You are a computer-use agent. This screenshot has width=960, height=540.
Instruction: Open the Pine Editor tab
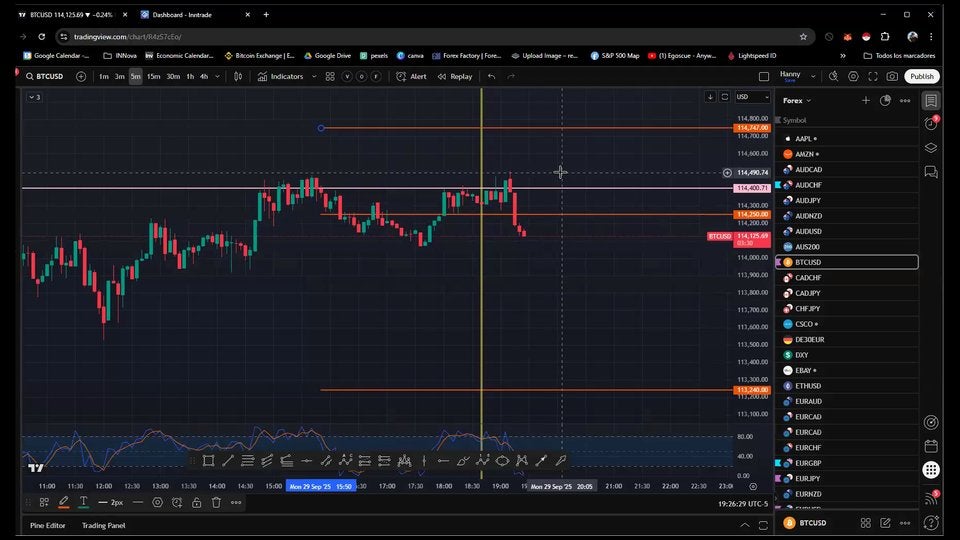(47, 525)
